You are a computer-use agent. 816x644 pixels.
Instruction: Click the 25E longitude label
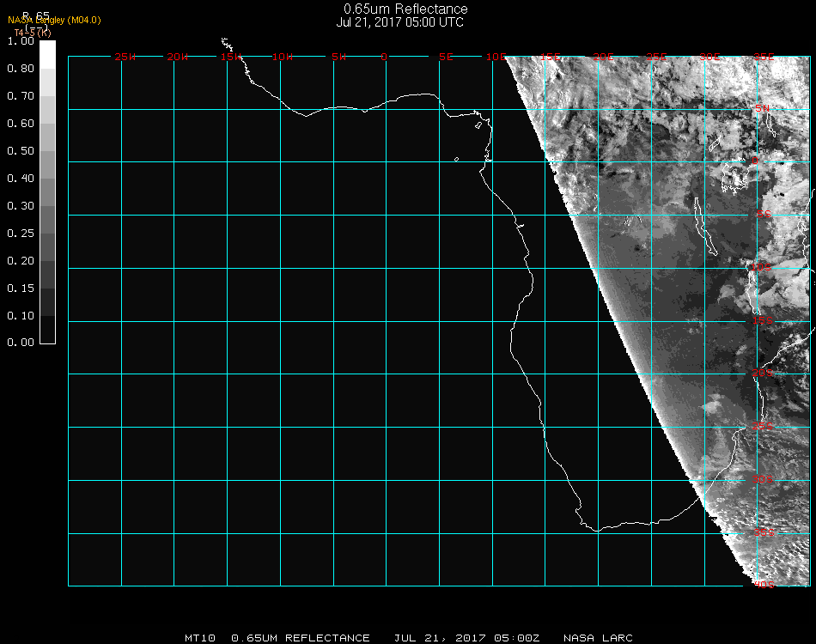(x=656, y=57)
